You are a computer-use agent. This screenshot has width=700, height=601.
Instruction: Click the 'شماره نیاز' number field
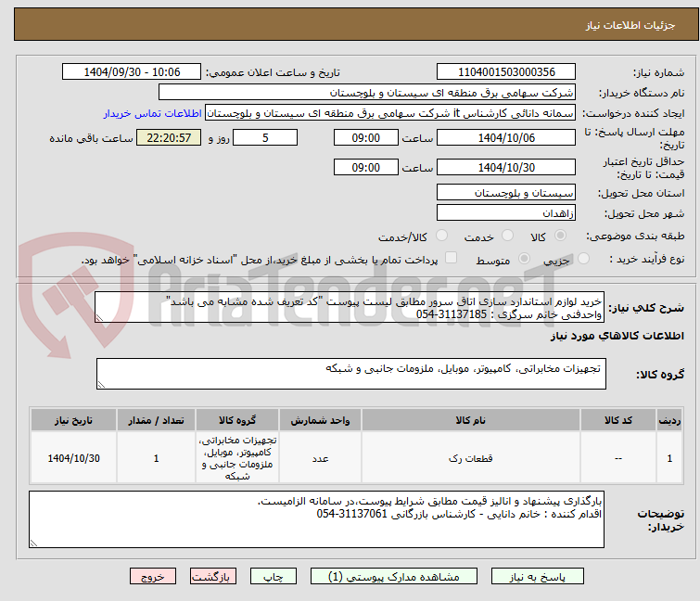click(x=506, y=72)
